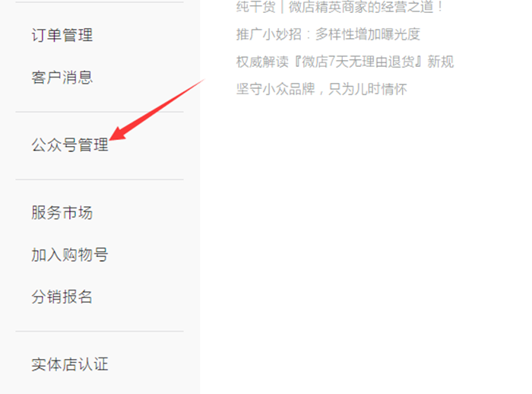Select 客户消息 menu item
532x394 pixels.
pos(62,77)
